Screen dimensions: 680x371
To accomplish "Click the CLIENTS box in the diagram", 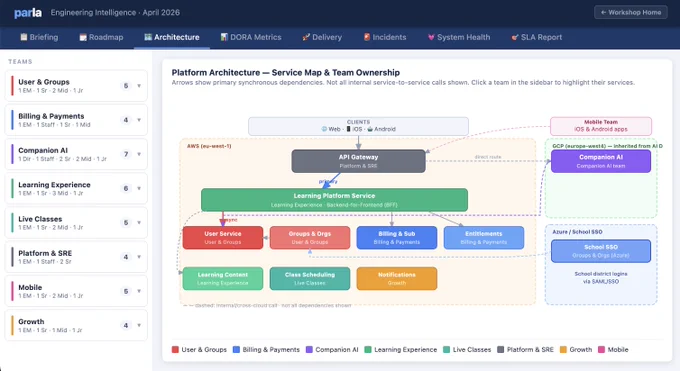I will (x=358, y=126).
